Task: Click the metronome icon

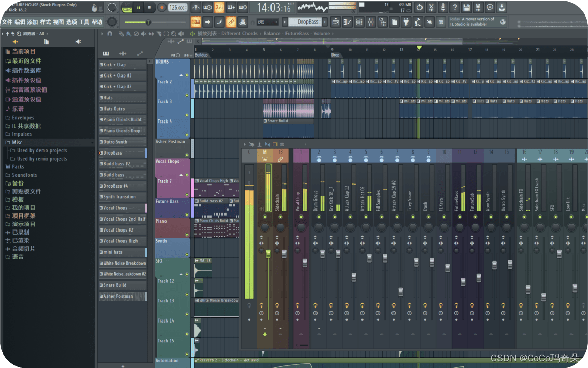Action: point(196,8)
